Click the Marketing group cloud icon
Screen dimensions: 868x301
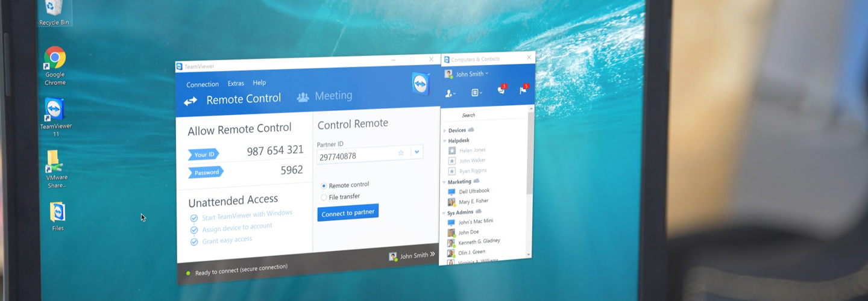click(476, 181)
